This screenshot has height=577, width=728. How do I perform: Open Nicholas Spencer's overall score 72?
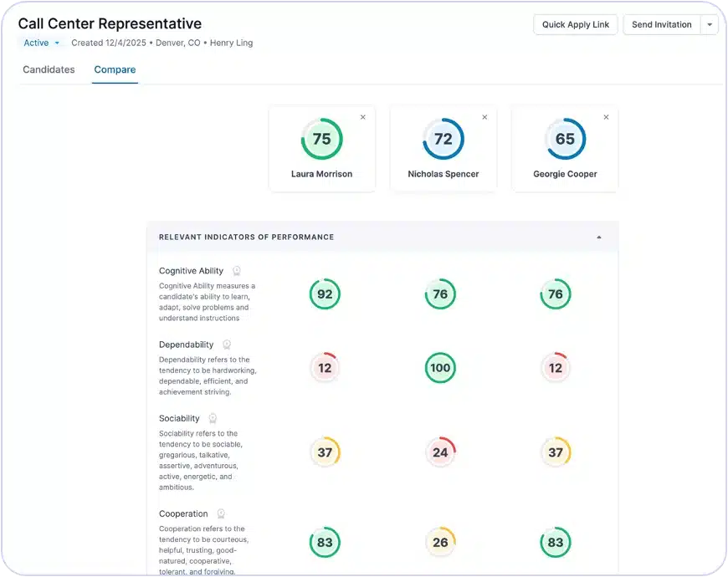pyautogui.click(x=443, y=139)
